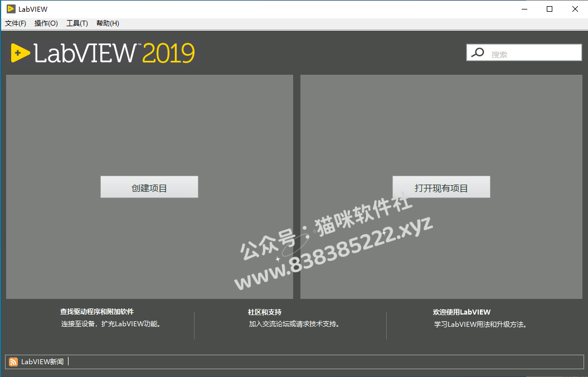Click the text 加入交流论坛或请求技术支持。
588x377 pixels.
point(295,323)
